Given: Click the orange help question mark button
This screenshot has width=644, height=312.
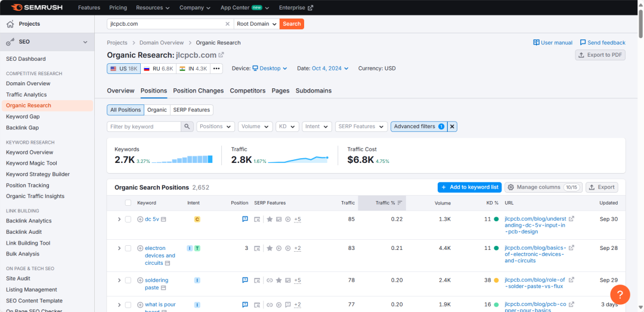Looking at the screenshot, I should (x=620, y=294).
